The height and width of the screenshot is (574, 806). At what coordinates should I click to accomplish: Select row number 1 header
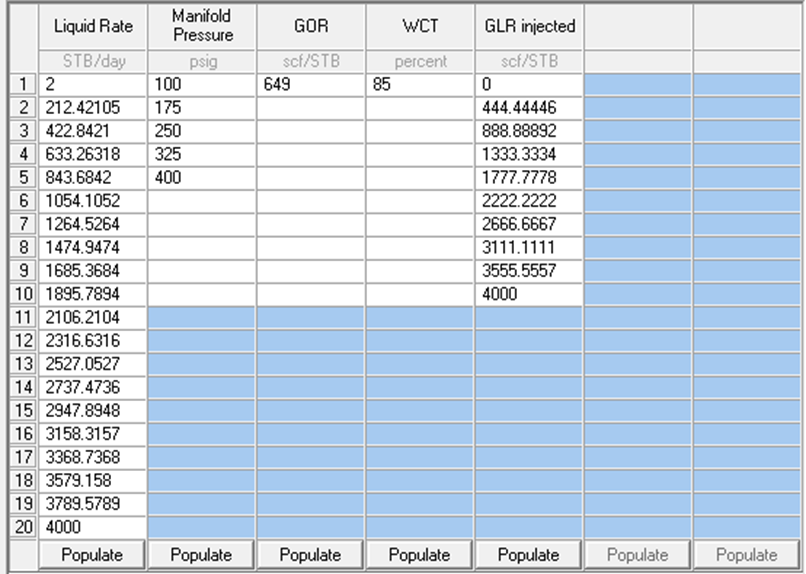click(23, 84)
